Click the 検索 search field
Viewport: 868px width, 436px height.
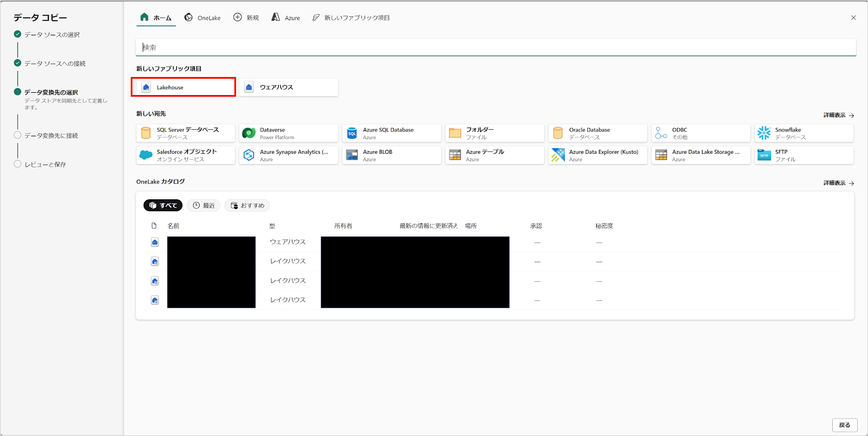(496, 47)
